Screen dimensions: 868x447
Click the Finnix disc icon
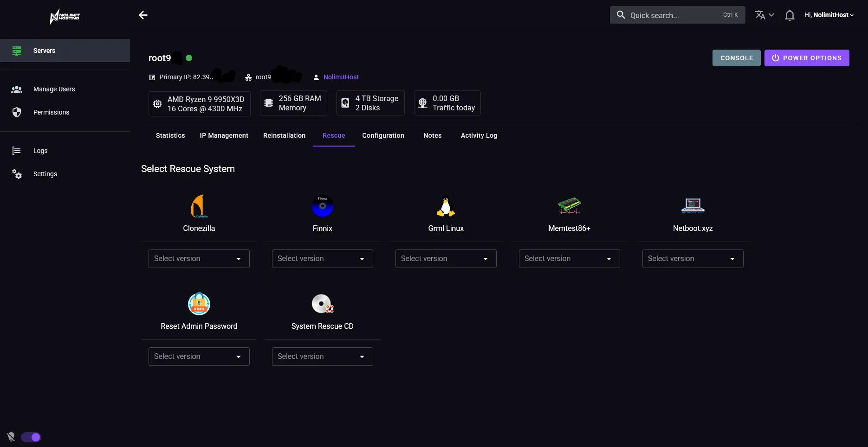click(323, 206)
